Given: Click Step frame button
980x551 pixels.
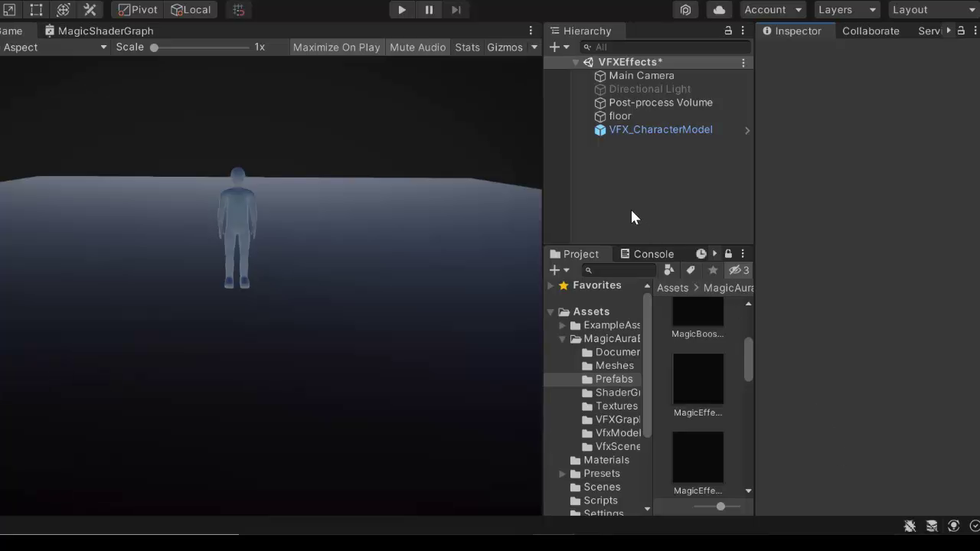Looking at the screenshot, I should pos(456,10).
